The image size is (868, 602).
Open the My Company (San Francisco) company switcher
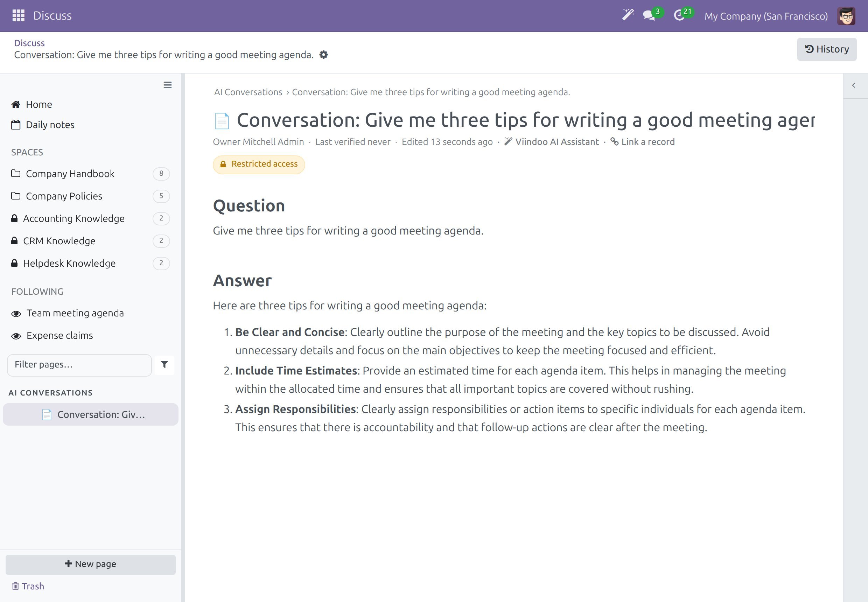(766, 16)
